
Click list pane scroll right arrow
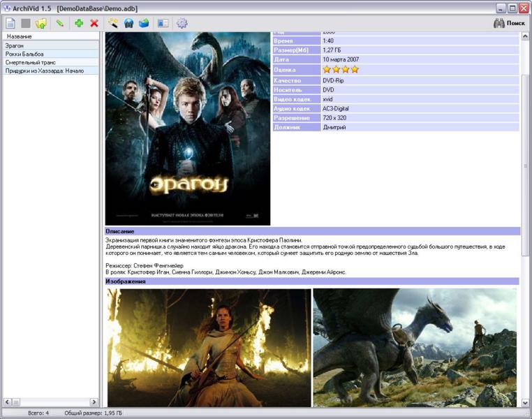pyautogui.click(x=94, y=402)
